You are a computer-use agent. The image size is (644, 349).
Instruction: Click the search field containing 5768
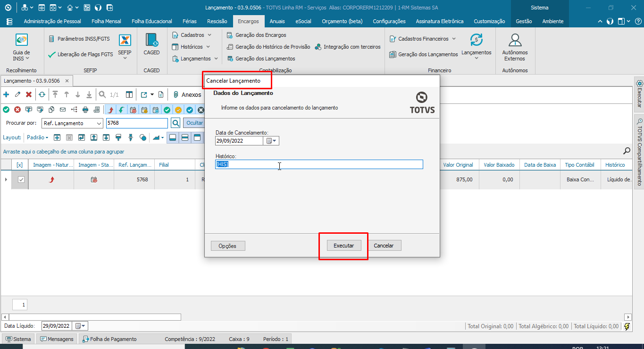point(137,123)
